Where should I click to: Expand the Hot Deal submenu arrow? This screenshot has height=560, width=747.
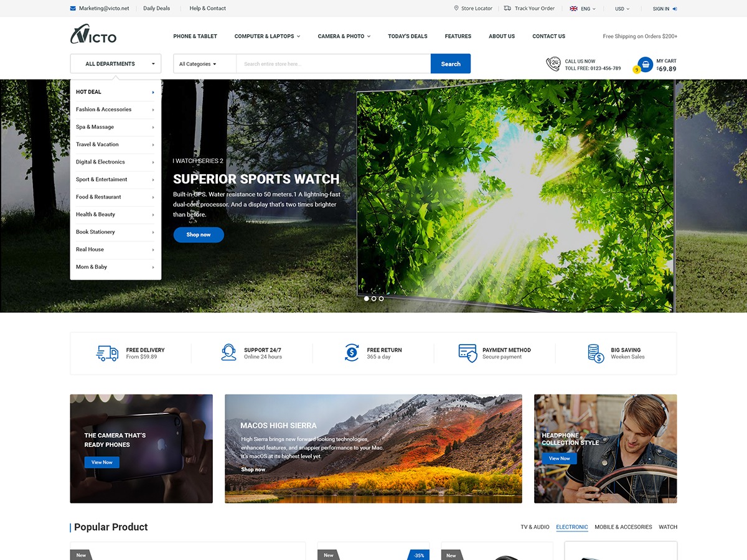(153, 92)
